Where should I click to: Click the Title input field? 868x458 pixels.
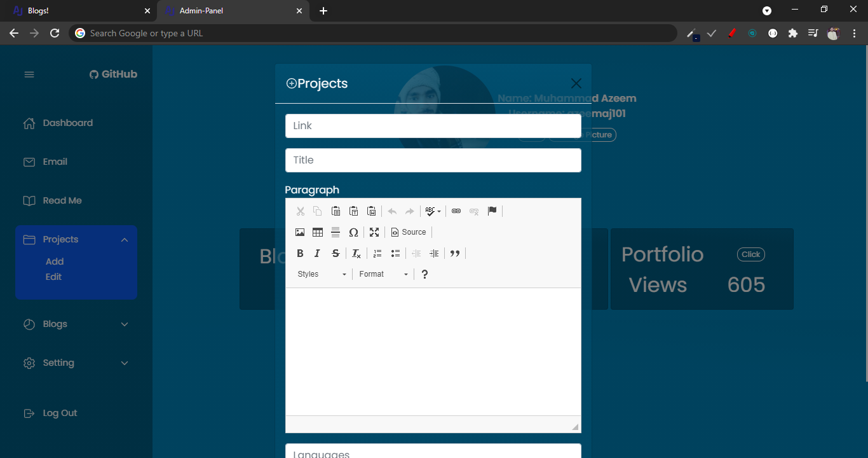click(x=433, y=160)
